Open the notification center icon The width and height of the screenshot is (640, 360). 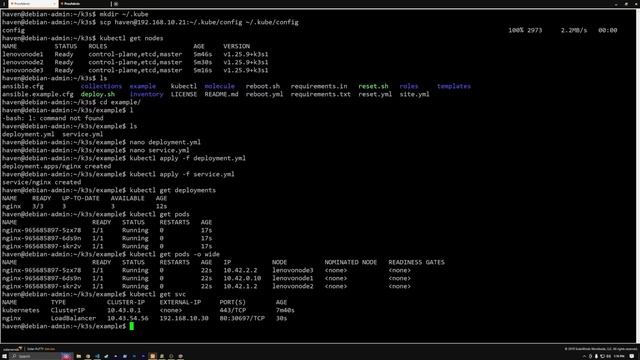click(x=632, y=356)
